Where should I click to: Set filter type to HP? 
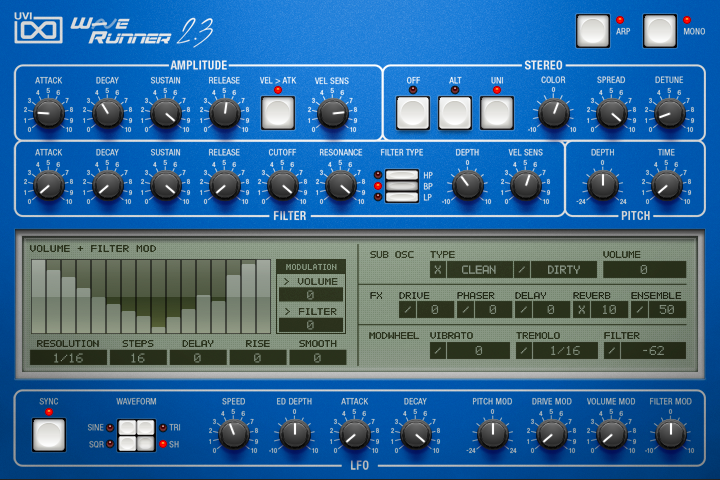pos(401,175)
